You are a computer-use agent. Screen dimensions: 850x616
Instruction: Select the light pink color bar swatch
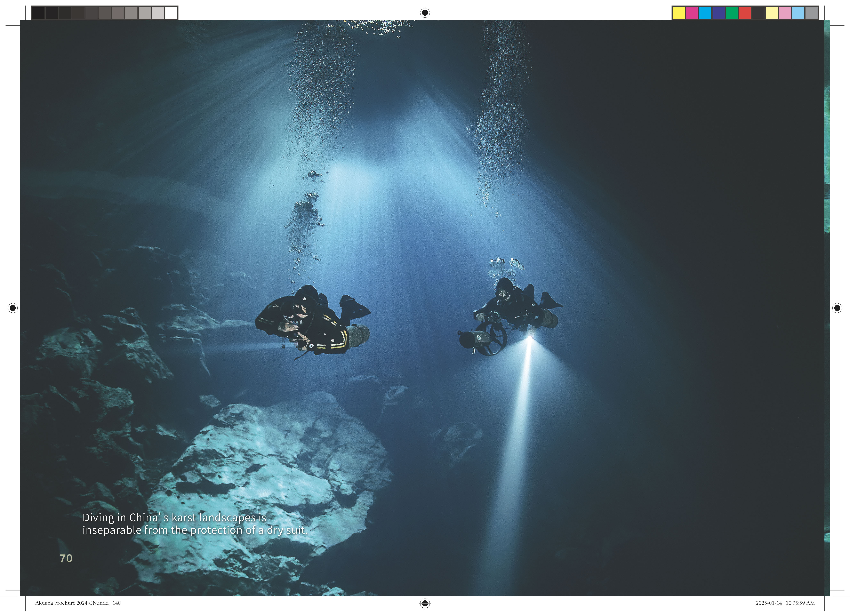785,13
